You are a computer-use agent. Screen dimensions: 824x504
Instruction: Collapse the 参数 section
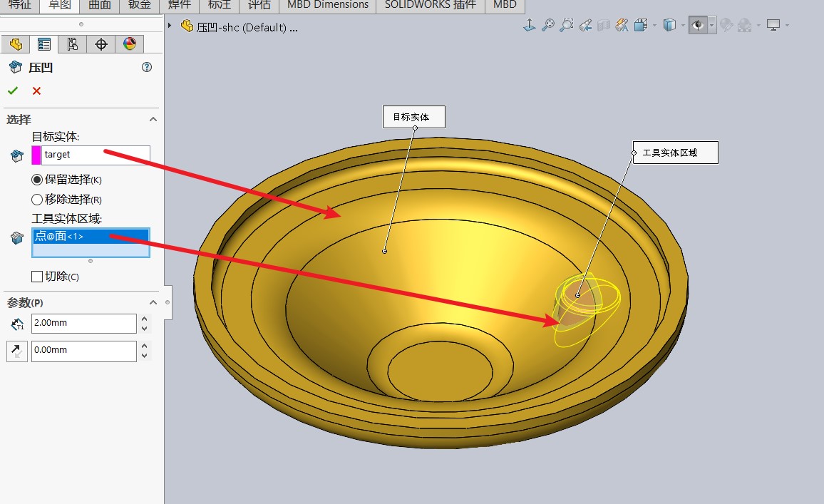click(x=153, y=303)
